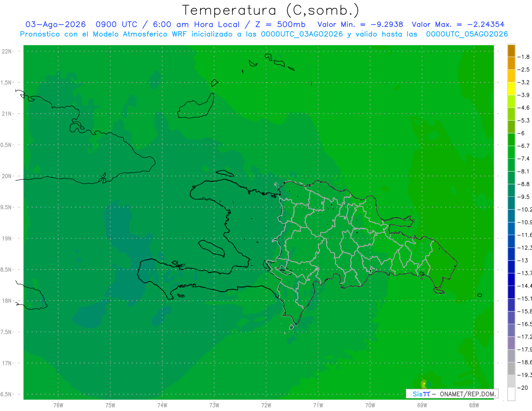This screenshot has height=411, width=532.
Task: Click the "-1.8" colorbar value
Action: pyautogui.click(x=524, y=57)
